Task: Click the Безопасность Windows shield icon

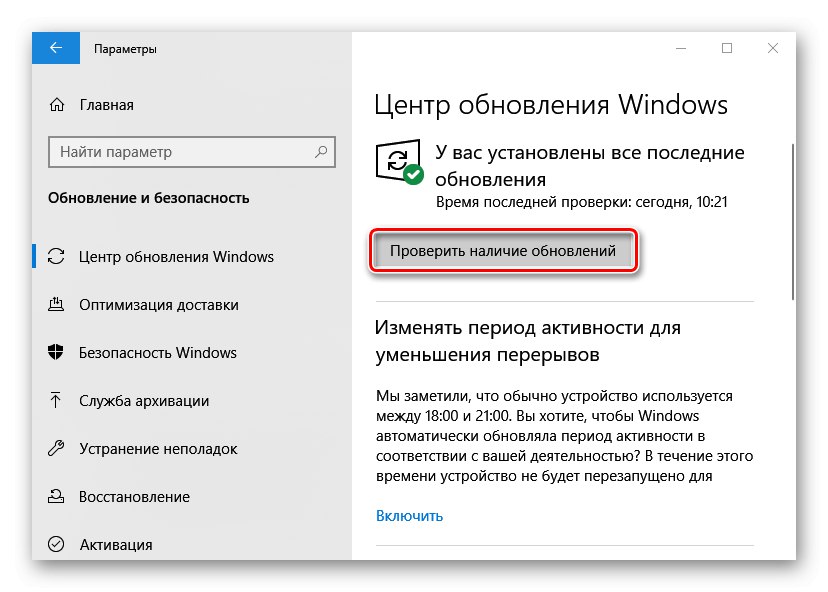Action: tap(55, 352)
